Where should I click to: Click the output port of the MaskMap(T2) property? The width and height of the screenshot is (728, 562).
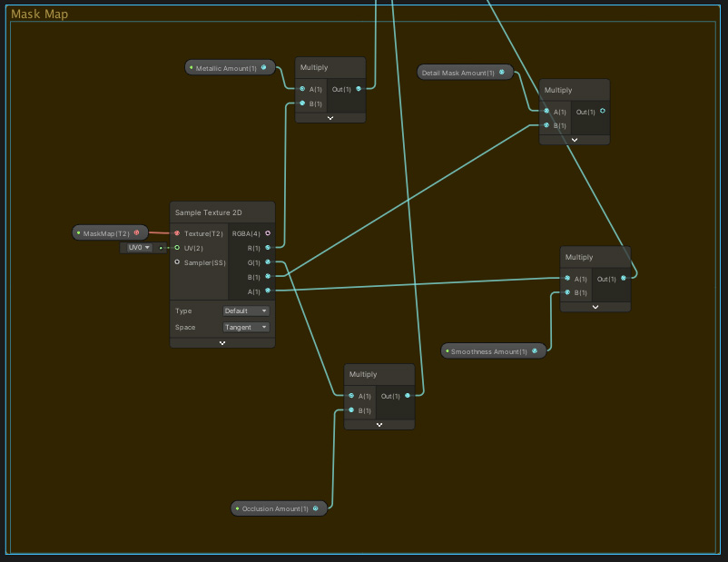tap(136, 233)
